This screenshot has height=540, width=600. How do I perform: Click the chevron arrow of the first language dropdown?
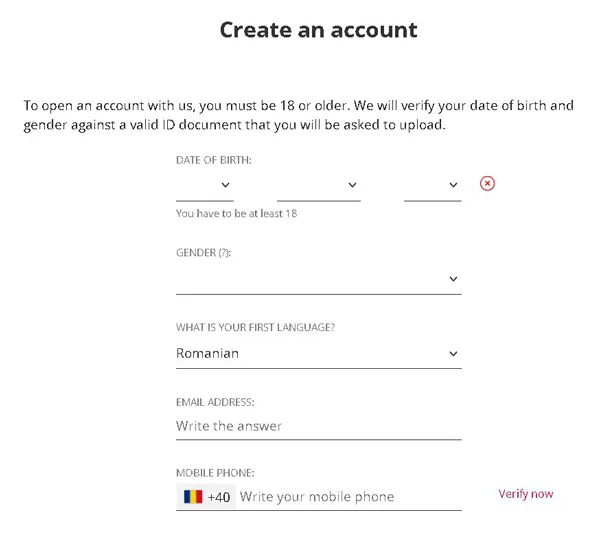pyautogui.click(x=453, y=354)
